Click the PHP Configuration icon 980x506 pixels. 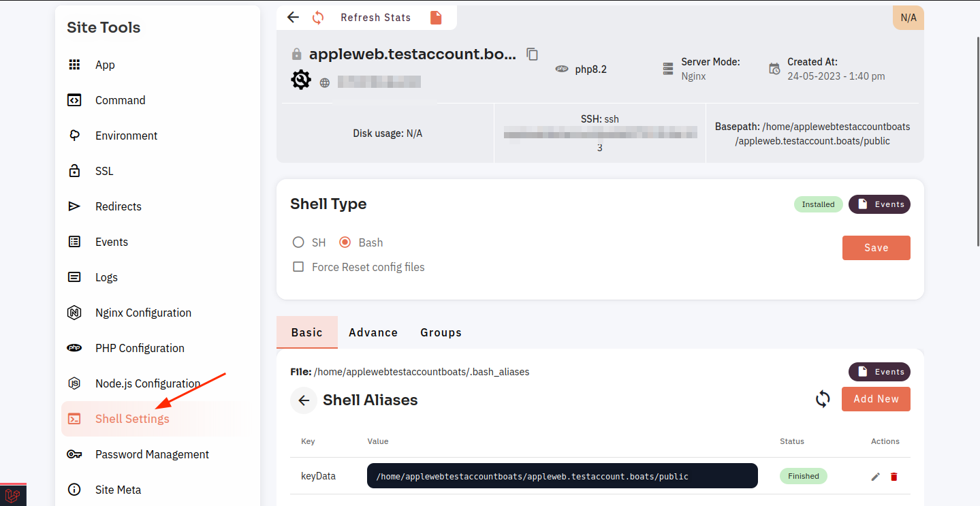coord(74,348)
